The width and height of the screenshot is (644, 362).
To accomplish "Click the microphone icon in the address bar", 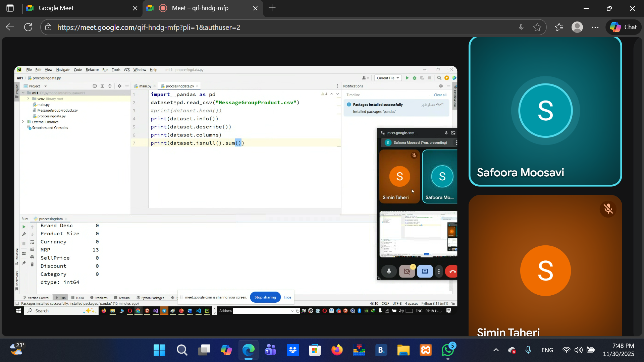I will pyautogui.click(x=521, y=27).
